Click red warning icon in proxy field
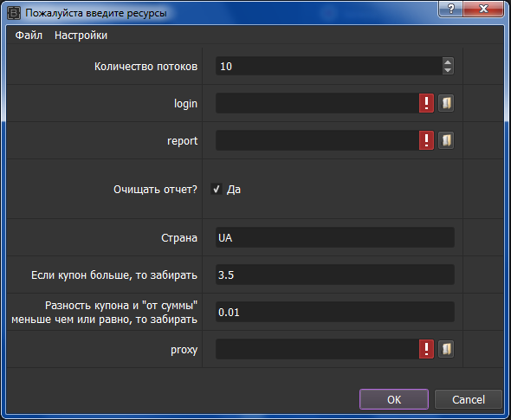 [x=426, y=349]
